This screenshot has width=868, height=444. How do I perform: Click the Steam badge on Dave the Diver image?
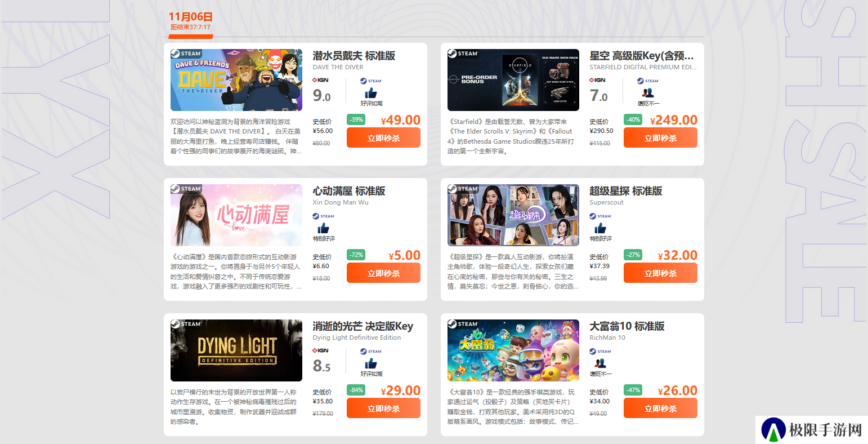(186, 54)
